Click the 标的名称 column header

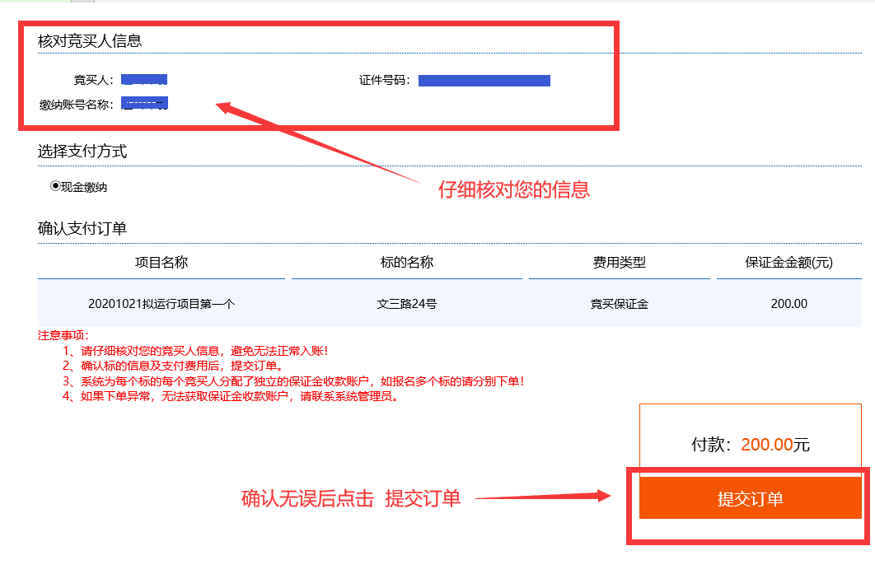click(x=406, y=263)
